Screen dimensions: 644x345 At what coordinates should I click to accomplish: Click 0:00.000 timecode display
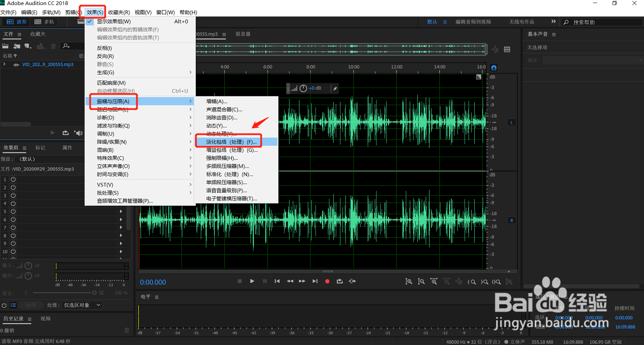click(x=153, y=282)
